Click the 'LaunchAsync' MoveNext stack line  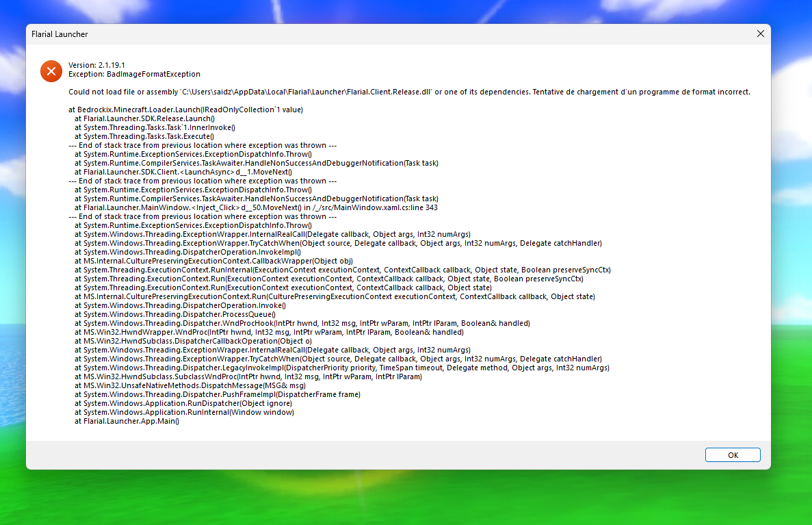(183, 172)
